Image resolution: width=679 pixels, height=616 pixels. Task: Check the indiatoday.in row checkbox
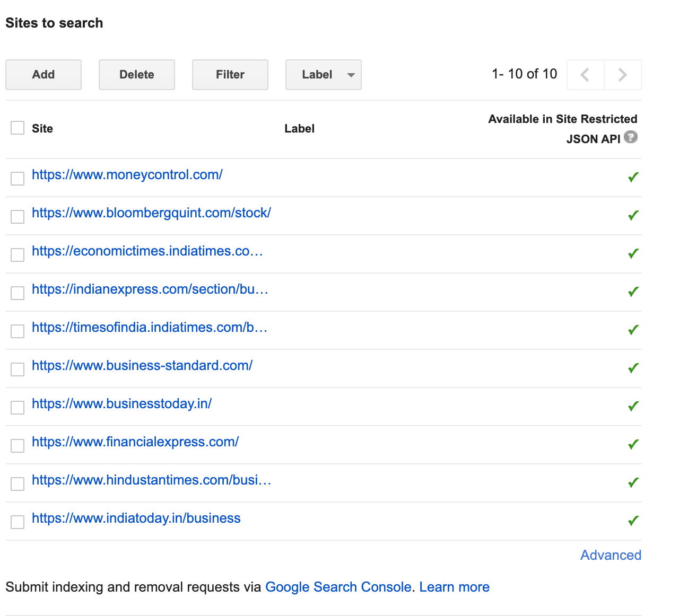coord(18,522)
